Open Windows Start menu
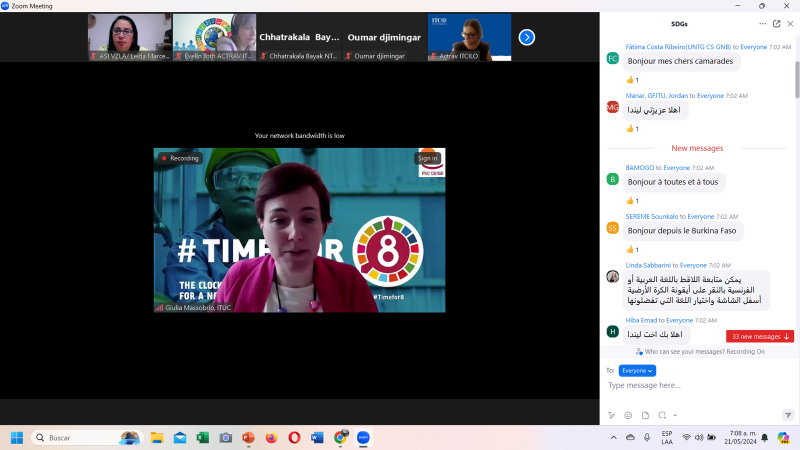The image size is (800, 450). pos(17,438)
